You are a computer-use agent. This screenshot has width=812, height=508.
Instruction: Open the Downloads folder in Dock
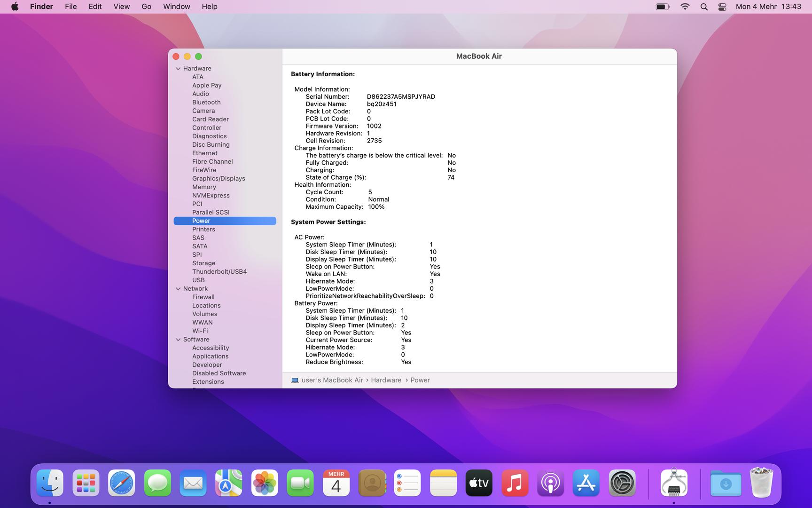click(725, 483)
